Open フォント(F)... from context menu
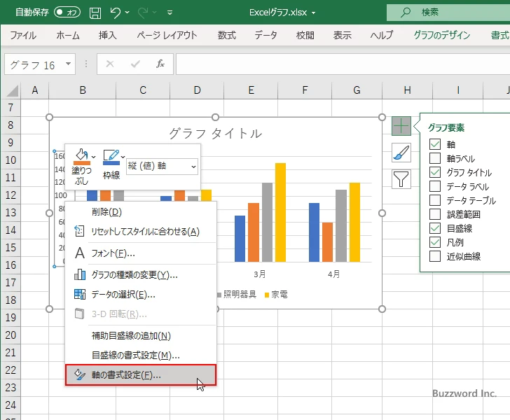The width and height of the screenshot is (510, 420). pyautogui.click(x=141, y=253)
